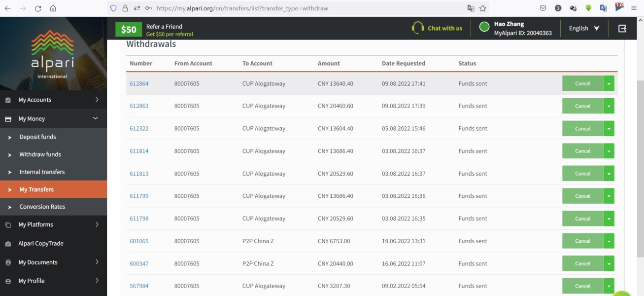644x296 pixels.
Task: Click the browser reload page icon
Action: pyautogui.click(x=38, y=8)
